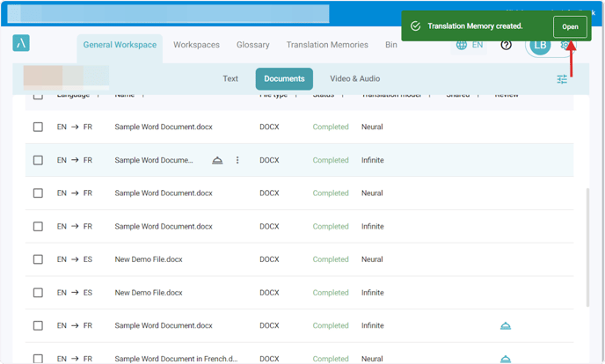Open the filter settings sliders icon

pos(562,79)
